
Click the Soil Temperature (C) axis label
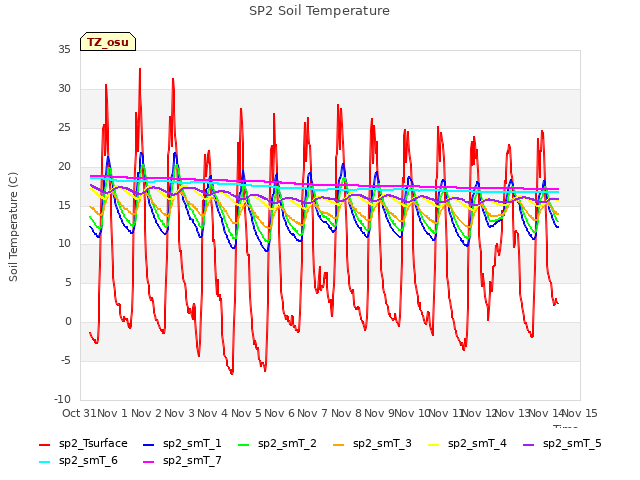(x=13, y=227)
